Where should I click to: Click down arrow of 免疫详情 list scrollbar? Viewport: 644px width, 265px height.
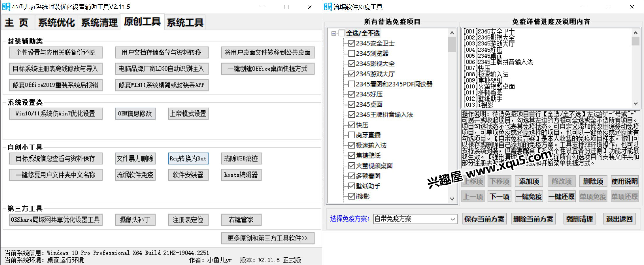tap(636, 103)
